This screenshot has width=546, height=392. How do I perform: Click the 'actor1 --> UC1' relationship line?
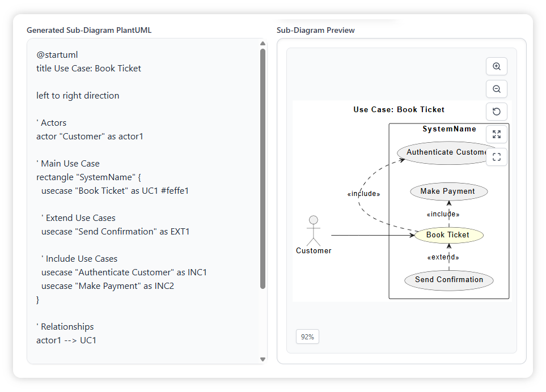(66, 340)
